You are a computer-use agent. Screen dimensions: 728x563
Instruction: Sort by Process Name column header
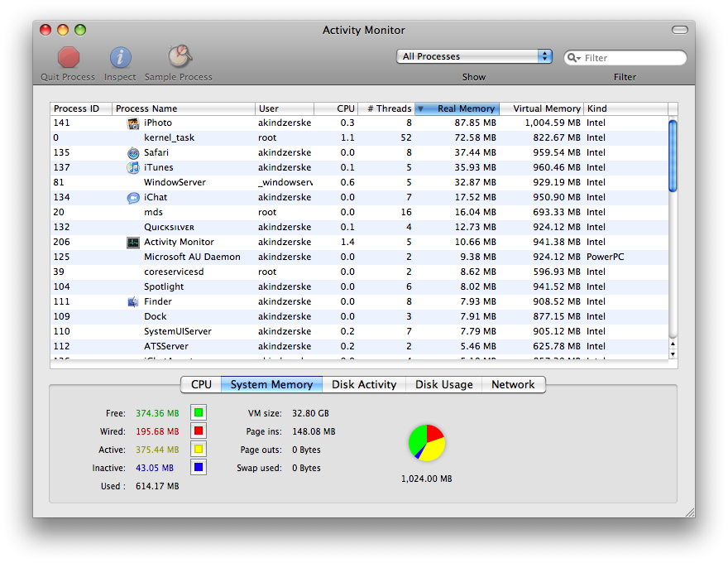tap(184, 108)
